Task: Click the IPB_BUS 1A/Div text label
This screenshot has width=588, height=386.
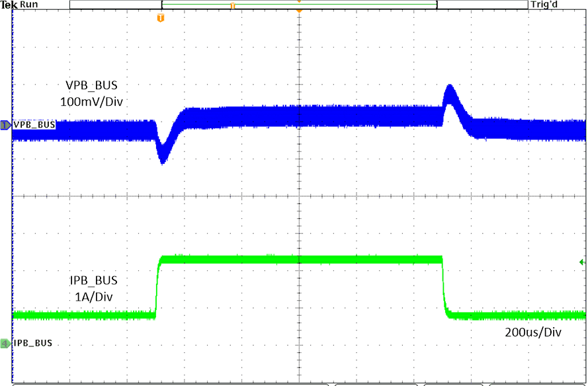Action: coord(90,289)
